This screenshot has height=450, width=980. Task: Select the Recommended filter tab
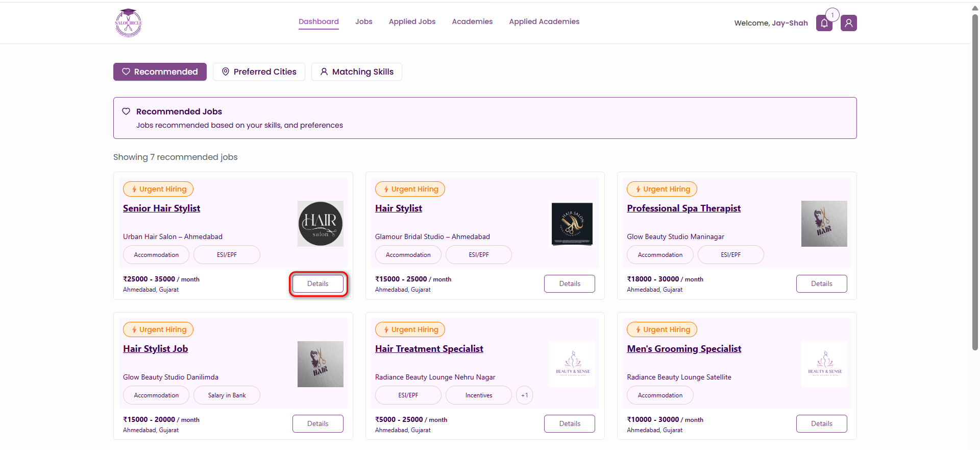click(160, 72)
